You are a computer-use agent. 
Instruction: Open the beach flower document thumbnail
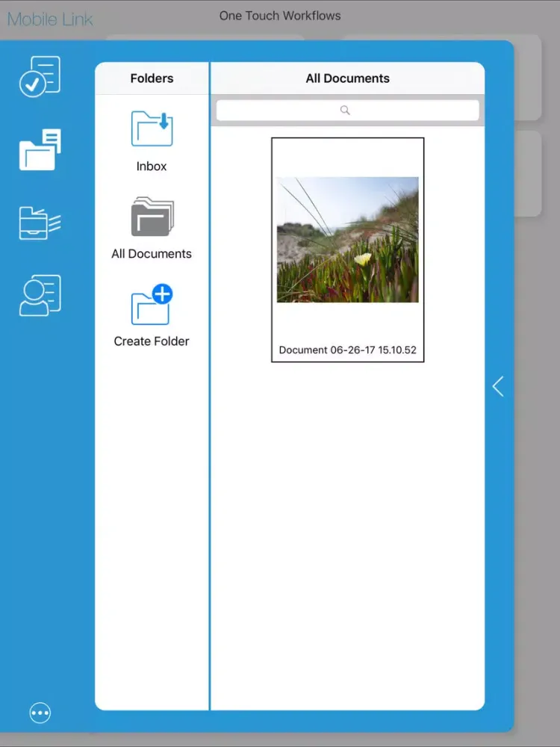click(347, 240)
